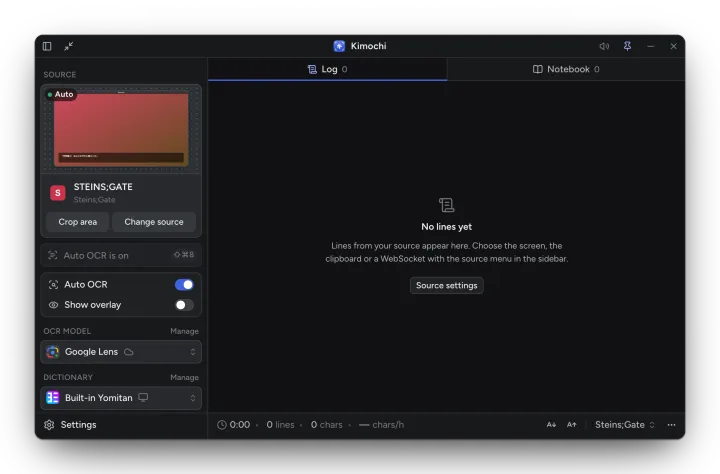The height and width of the screenshot is (474, 720).
Task: Open the Built-in Yomitan dictionary dropdown
Action: 121,398
